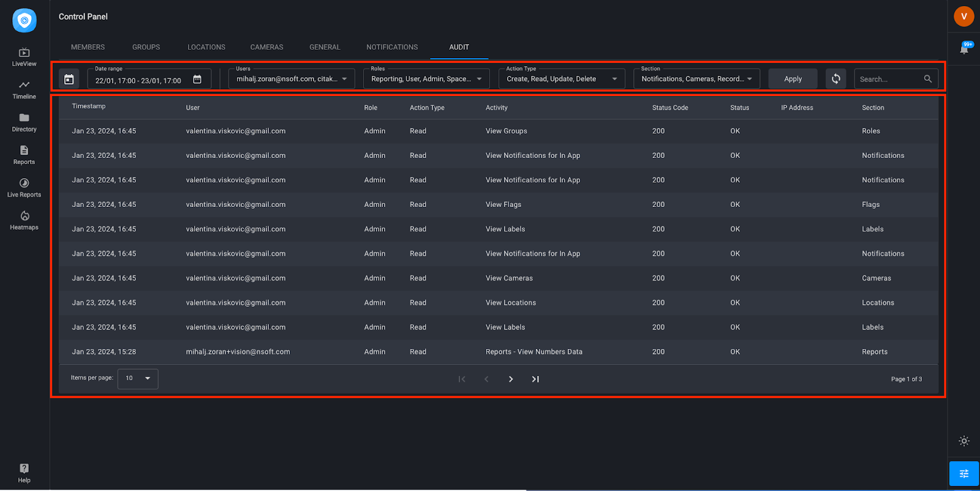
Task: Open the Items per page dropdown
Action: (138, 378)
